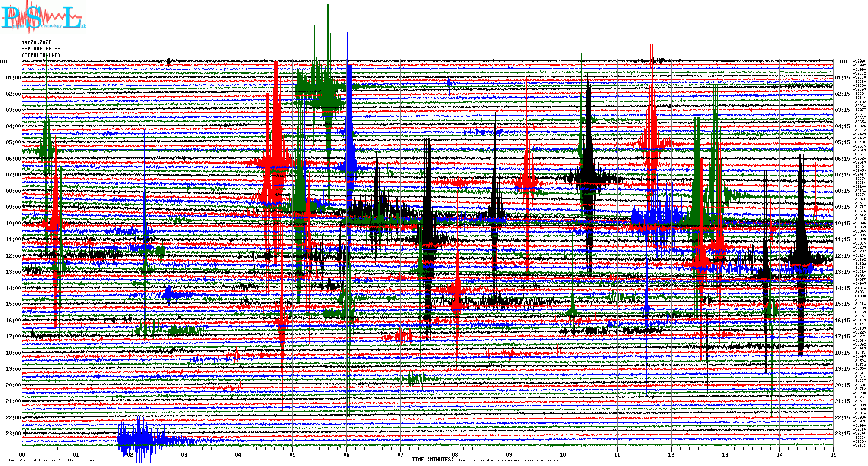The height and width of the screenshot is (466, 868).
Task: Select the 16:00 hour label on left
Action: pyautogui.click(x=13, y=321)
